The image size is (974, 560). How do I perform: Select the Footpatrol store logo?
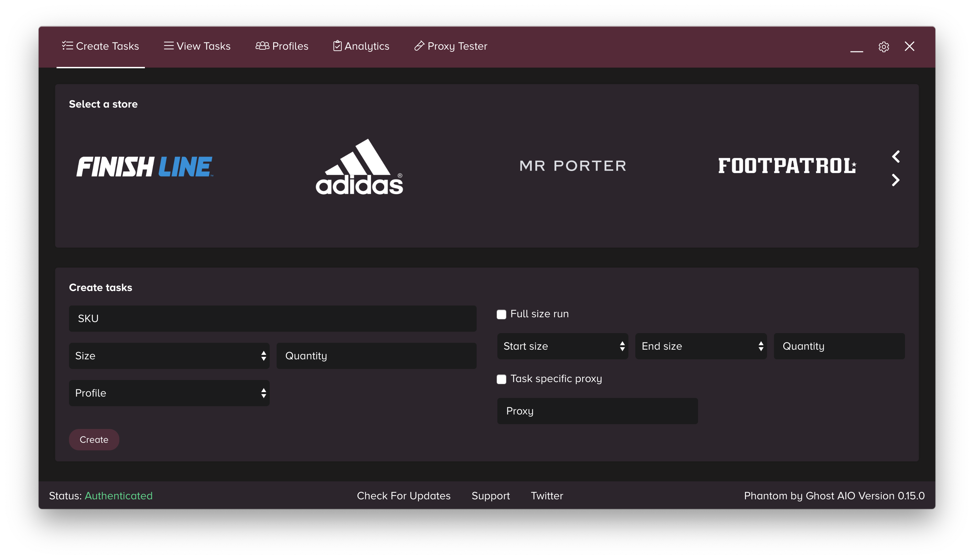point(787,166)
